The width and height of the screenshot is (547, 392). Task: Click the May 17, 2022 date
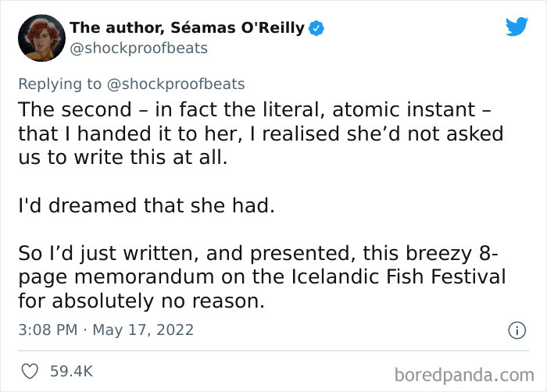click(x=143, y=330)
